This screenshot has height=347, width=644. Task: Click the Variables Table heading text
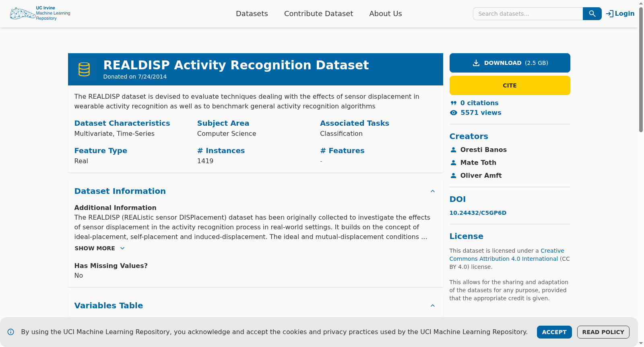pyautogui.click(x=109, y=305)
